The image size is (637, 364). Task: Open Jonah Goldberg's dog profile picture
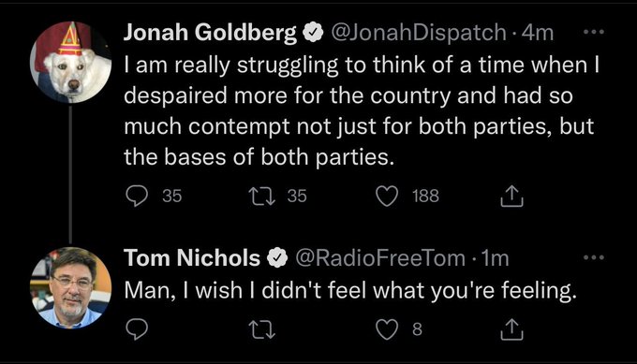click(70, 62)
